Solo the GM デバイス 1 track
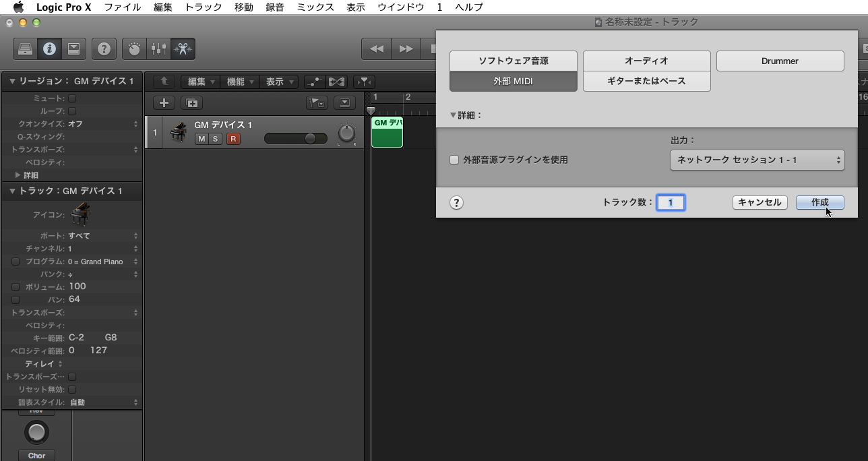This screenshot has width=868, height=461. click(214, 139)
